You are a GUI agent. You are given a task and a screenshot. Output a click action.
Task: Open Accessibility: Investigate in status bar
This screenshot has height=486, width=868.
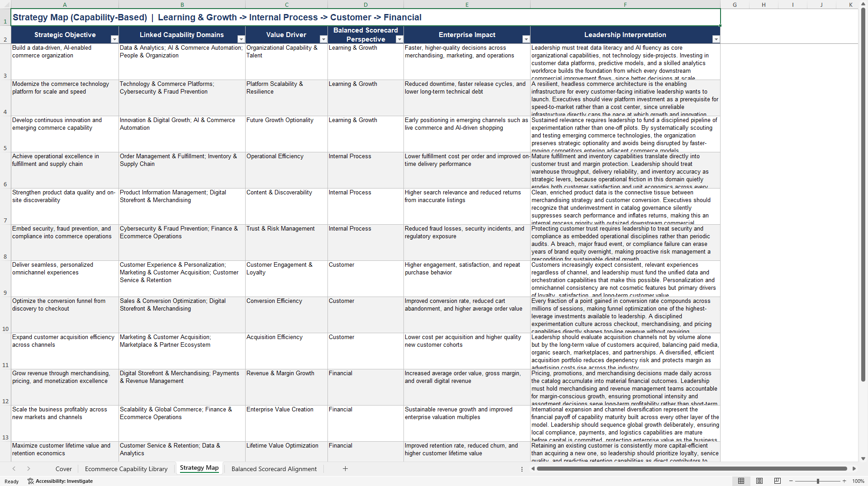tap(60, 481)
